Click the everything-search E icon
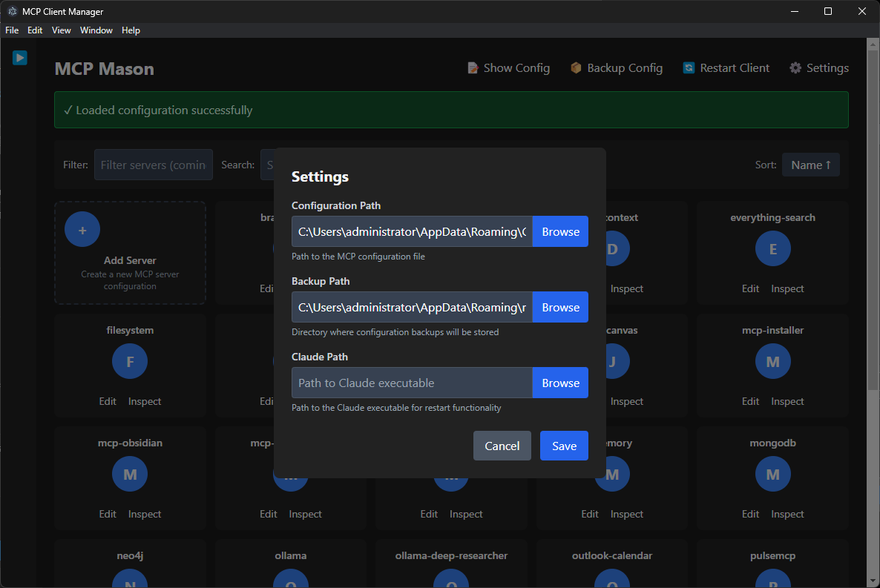This screenshot has height=588, width=880. (x=772, y=248)
